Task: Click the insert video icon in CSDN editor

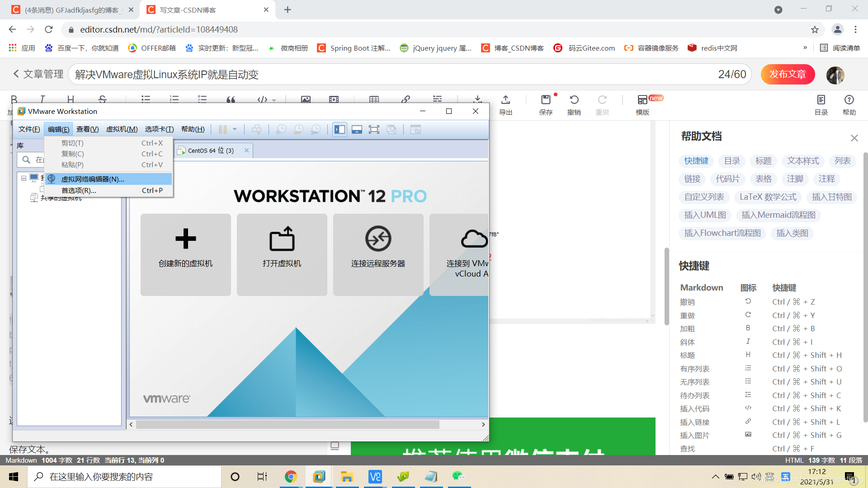Action: (334, 99)
